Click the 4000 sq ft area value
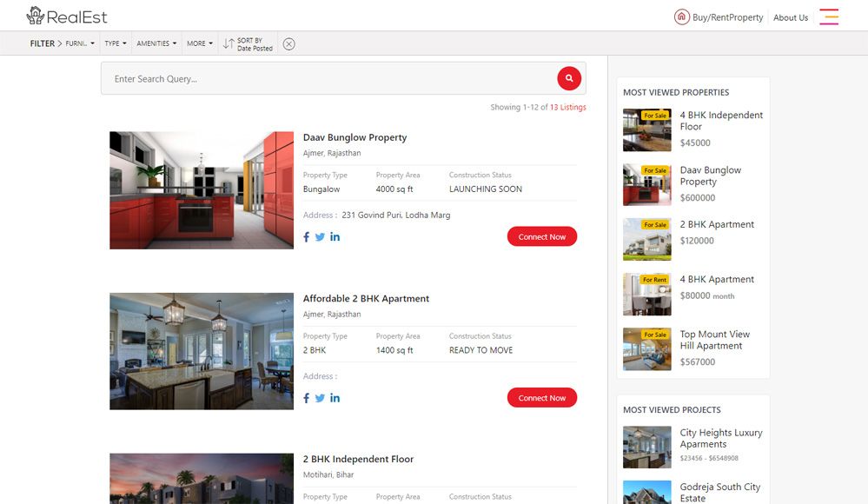The height and width of the screenshot is (504, 868). pyautogui.click(x=394, y=189)
